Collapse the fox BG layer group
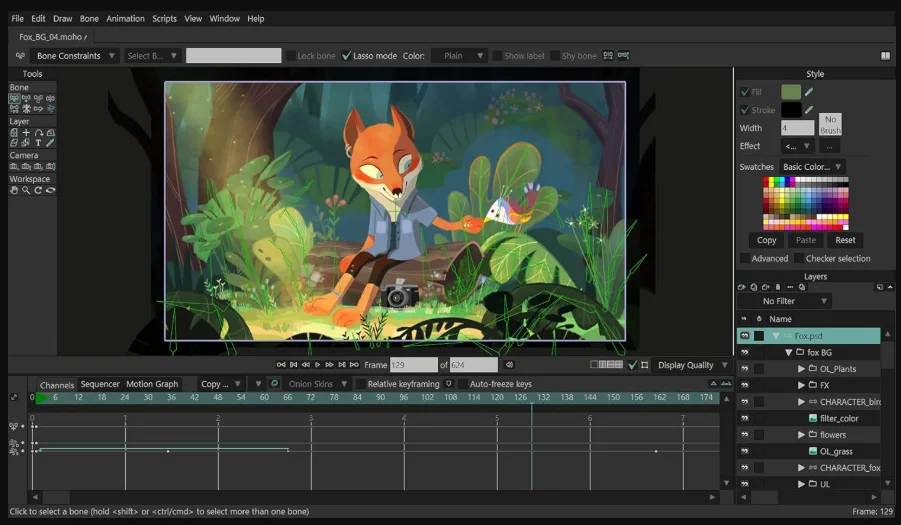 tap(788, 353)
